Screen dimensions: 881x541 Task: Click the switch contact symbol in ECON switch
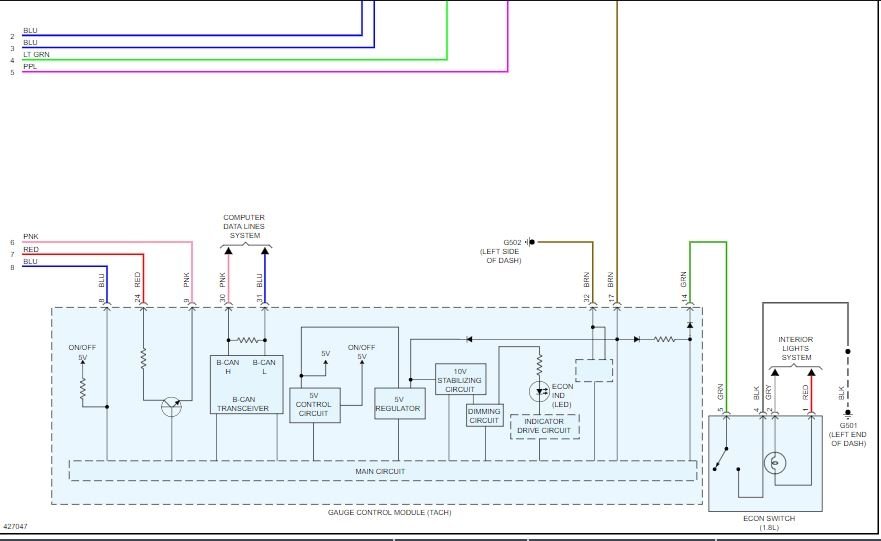pyautogui.click(x=726, y=460)
